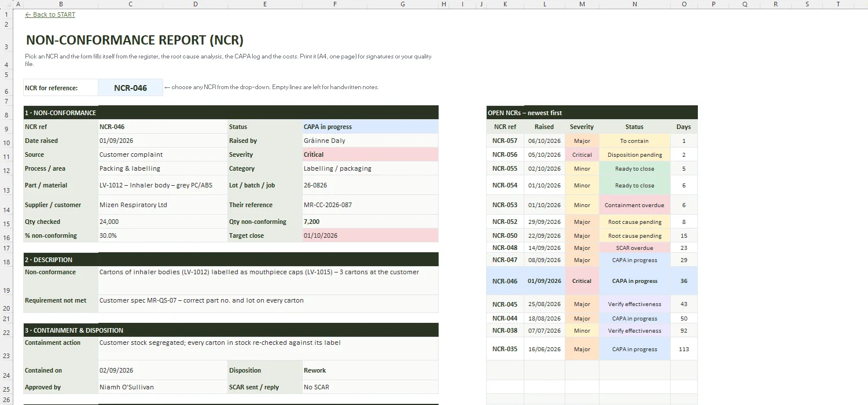Click the '1 · NON-CONFORMANCE' section header
The height and width of the screenshot is (405, 868).
[x=231, y=112]
